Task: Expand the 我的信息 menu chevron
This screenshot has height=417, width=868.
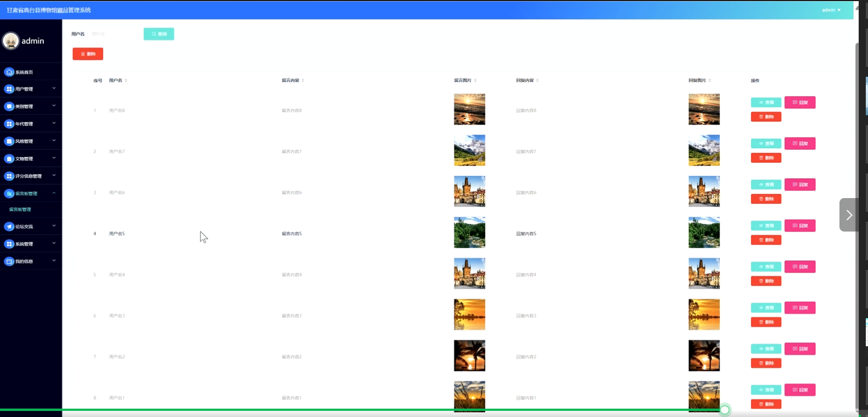Action: pos(54,261)
